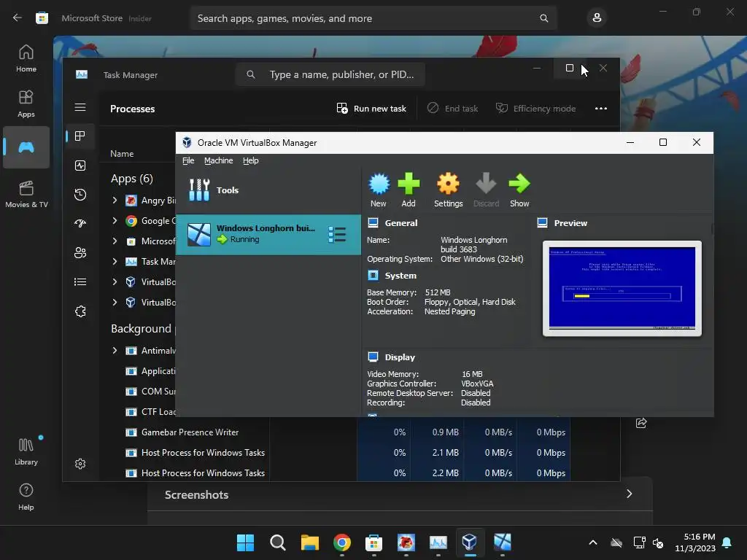This screenshot has width=747, height=560.
Task: Expand the Screenshots section chevron
Action: [x=630, y=494]
